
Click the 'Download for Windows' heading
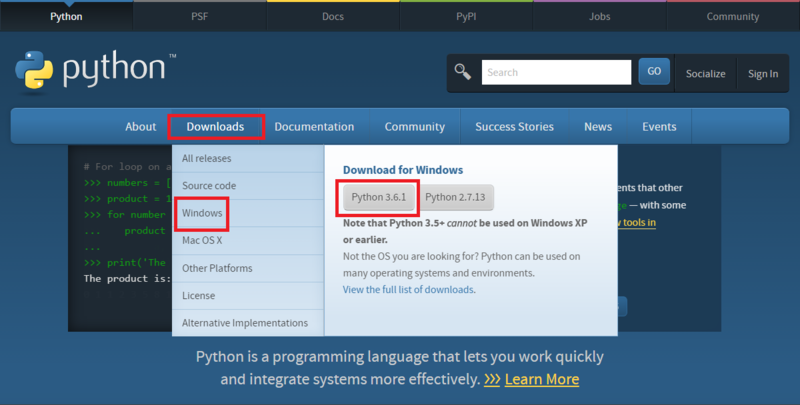[403, 170]
